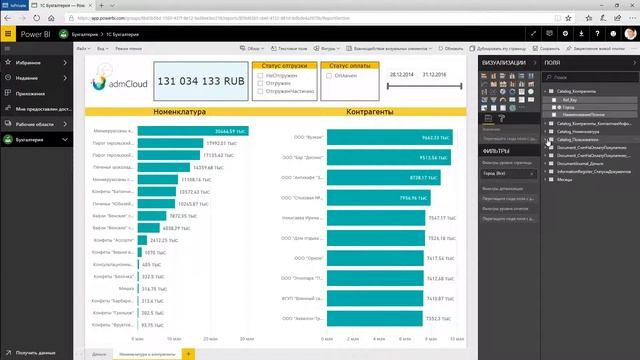Enter full screen mode in Power BI header
The height and width of the screenshot is (360, 640).
[x=533, y=34]
